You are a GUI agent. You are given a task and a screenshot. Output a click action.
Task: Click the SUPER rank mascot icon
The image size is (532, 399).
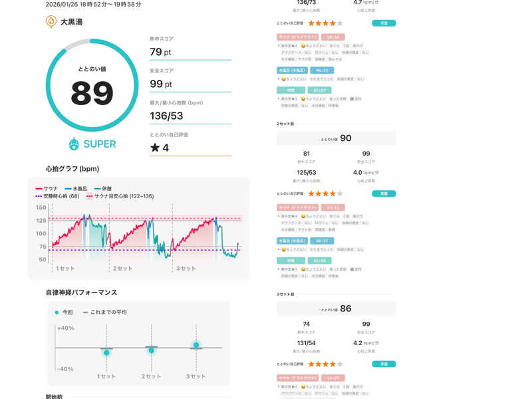coord(74,144)
